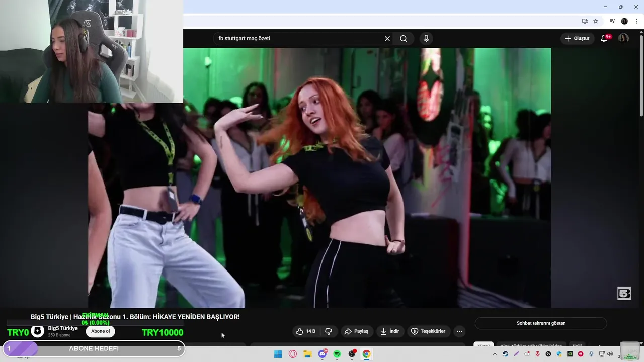This screenshot has height=362, width=644.
Task: Clear the YouTube search text with X
Action: 387,39
